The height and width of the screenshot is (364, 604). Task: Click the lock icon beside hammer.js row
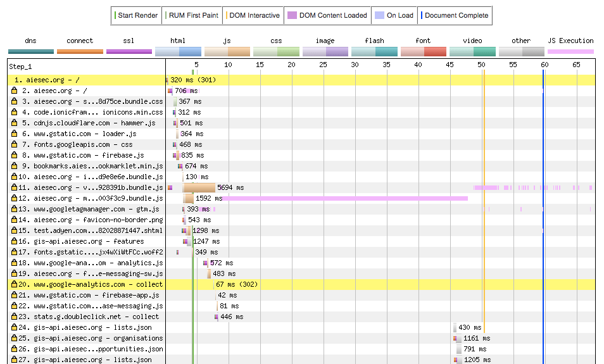click(15, 123)
